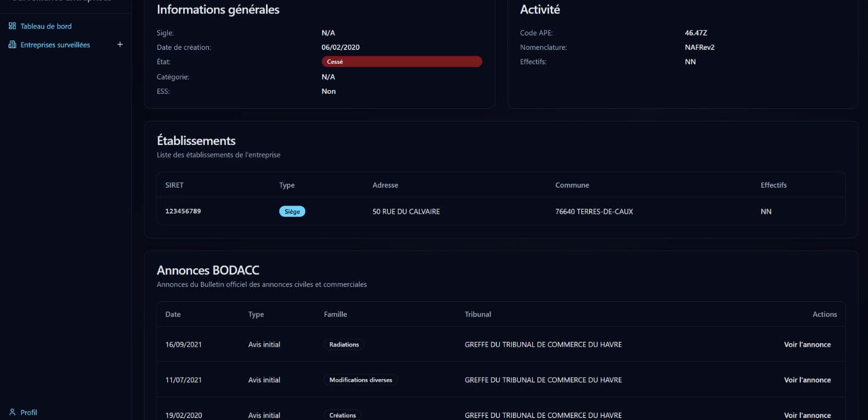View the 19/02/2020 Créations announcement
Viewport: 868px width, 420px height.
(x=807, y=415)
